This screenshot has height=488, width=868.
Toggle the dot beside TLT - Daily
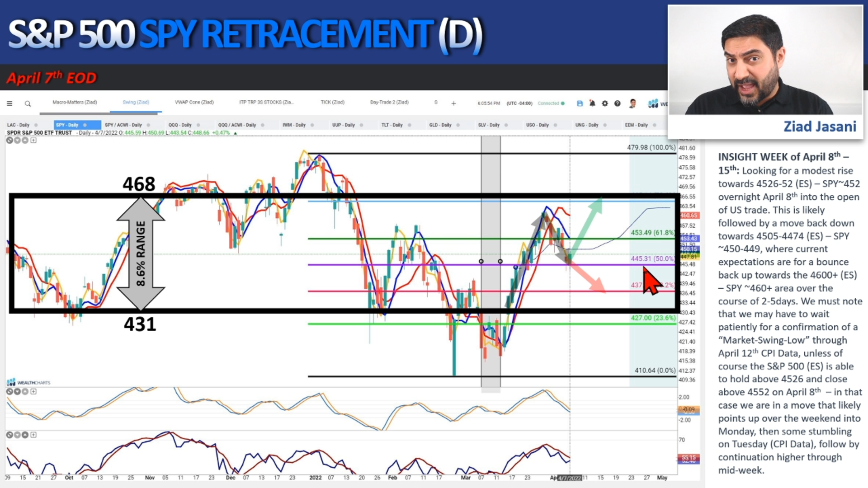(x=409, y=125)
